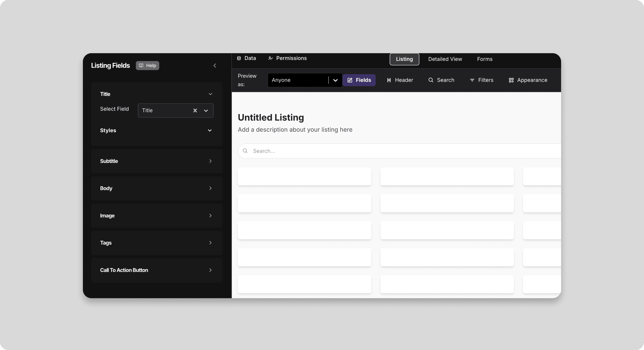Expand the Tags section

coord(157,243)
